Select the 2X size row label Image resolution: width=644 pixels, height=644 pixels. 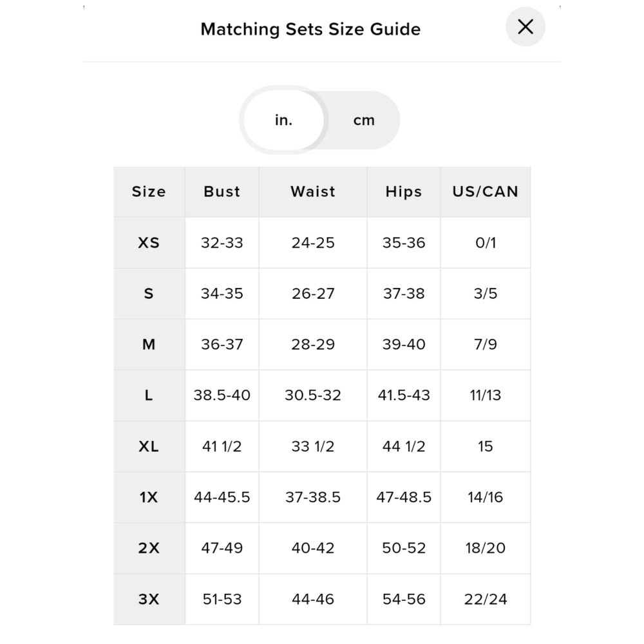[149, 548]
